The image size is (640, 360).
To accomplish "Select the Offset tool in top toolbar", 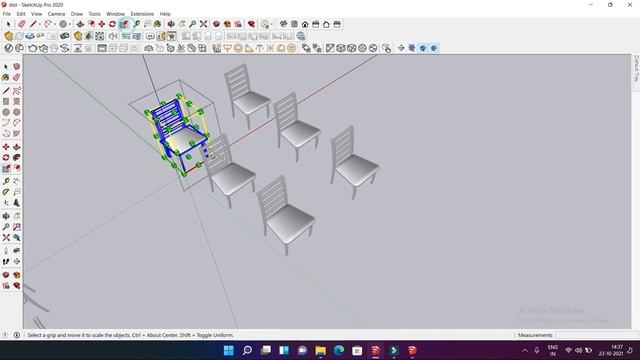I will click(x=91, y=24).
